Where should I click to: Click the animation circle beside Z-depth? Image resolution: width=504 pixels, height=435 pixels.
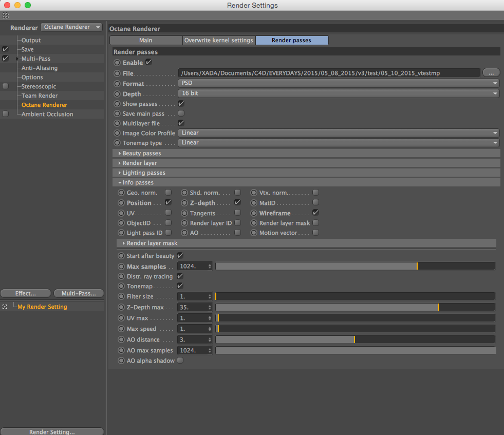click(184, 203)
